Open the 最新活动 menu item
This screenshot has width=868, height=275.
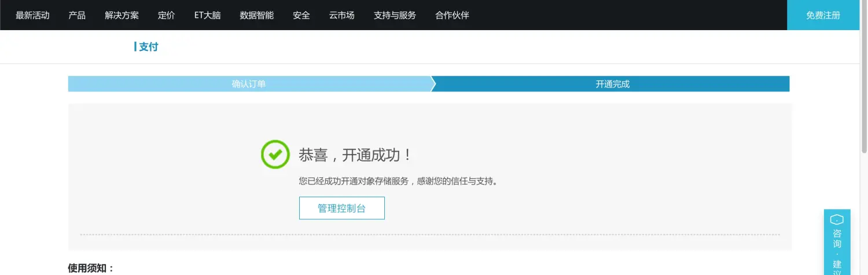coord(32,16)
